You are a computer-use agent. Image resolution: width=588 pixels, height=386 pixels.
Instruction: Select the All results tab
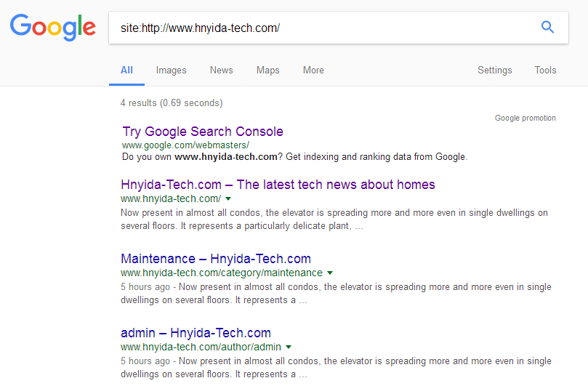pyautogui.click(x=126, y=70)
